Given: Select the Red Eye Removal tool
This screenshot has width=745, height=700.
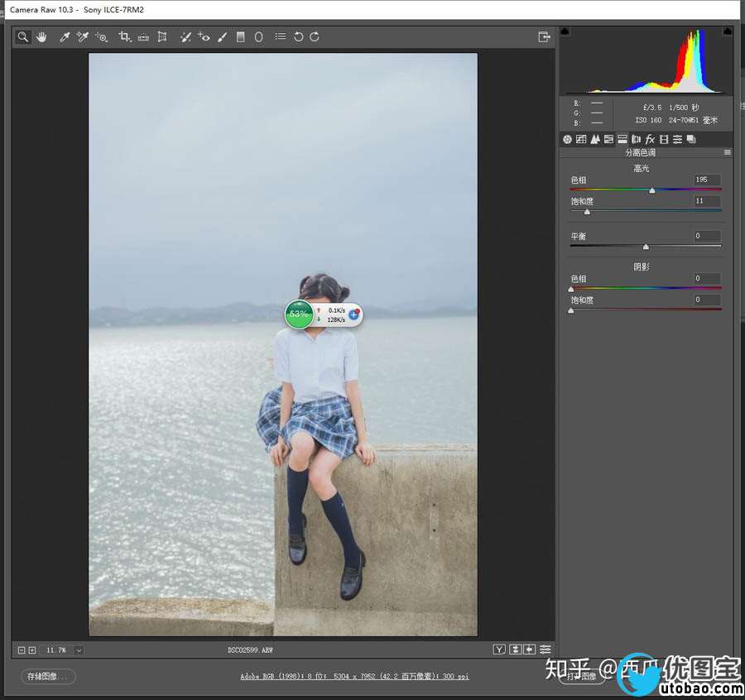Looking at the screenshot, I should pos(204,36).
